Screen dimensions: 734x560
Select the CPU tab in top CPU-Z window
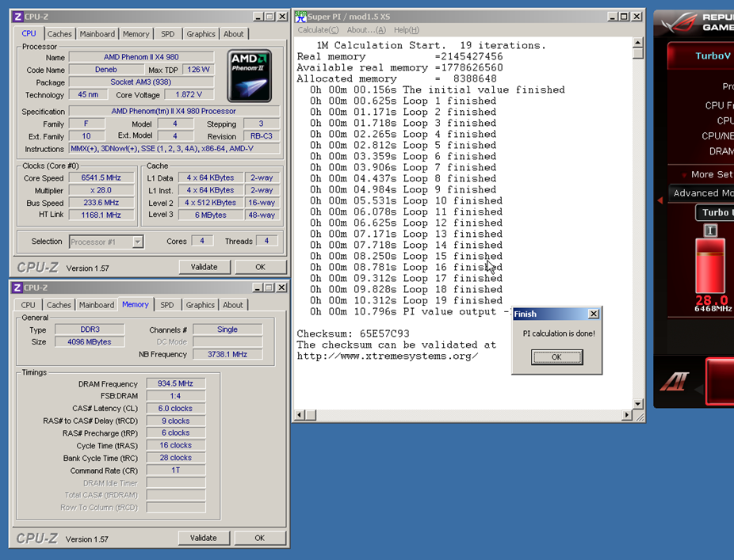(29, 34)
